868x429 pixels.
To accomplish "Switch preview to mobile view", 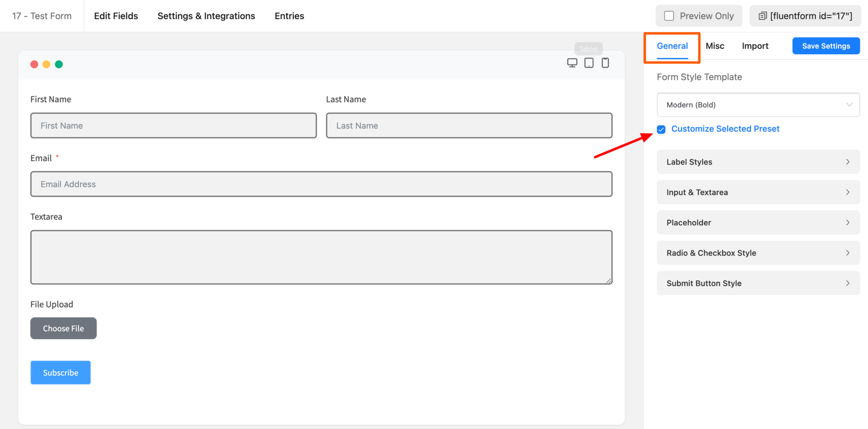I will coord(605,62).
